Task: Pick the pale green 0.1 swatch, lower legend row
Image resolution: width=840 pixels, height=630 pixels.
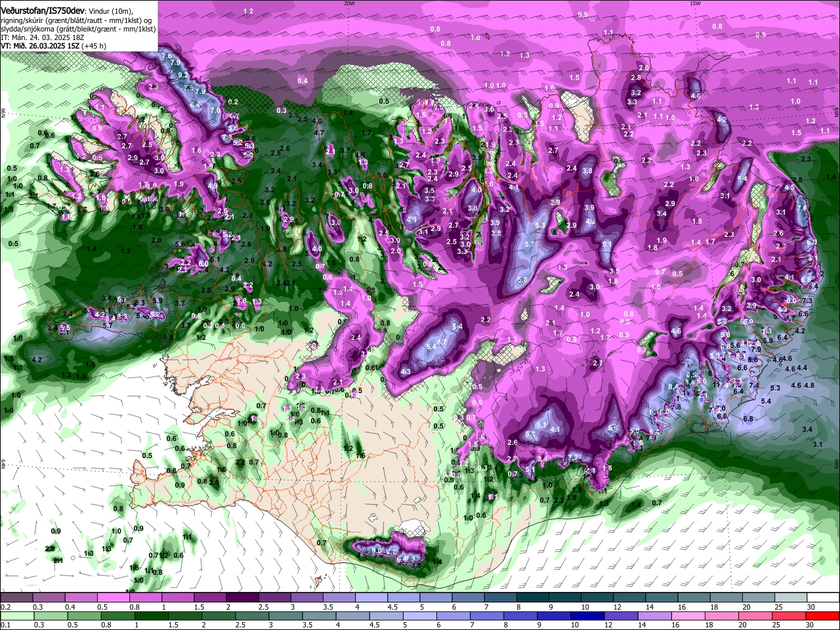Action: (x=16, y=616)
